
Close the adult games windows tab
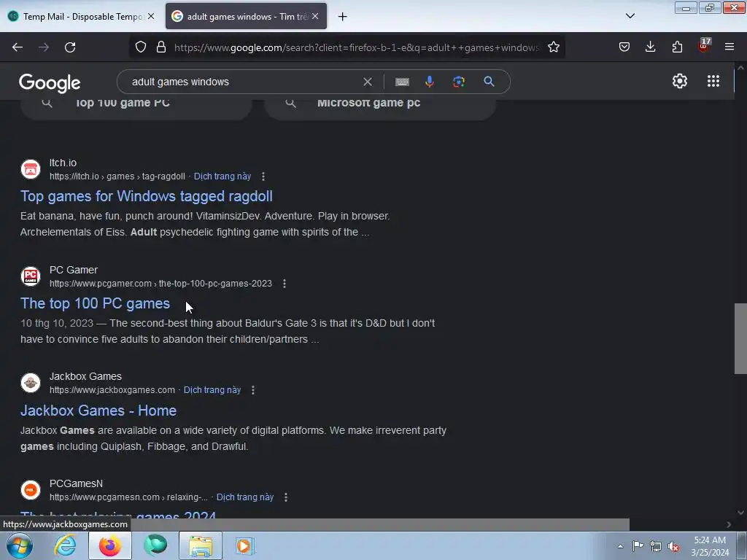315,16
